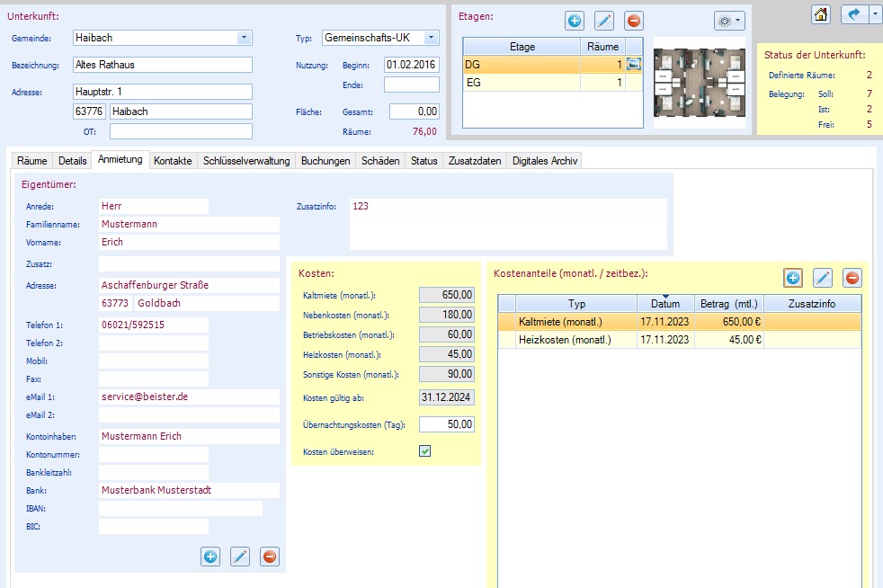The image size is (883, 588).
Task: Delete the selected Etage with minus icon
Action: click(634, 21)
